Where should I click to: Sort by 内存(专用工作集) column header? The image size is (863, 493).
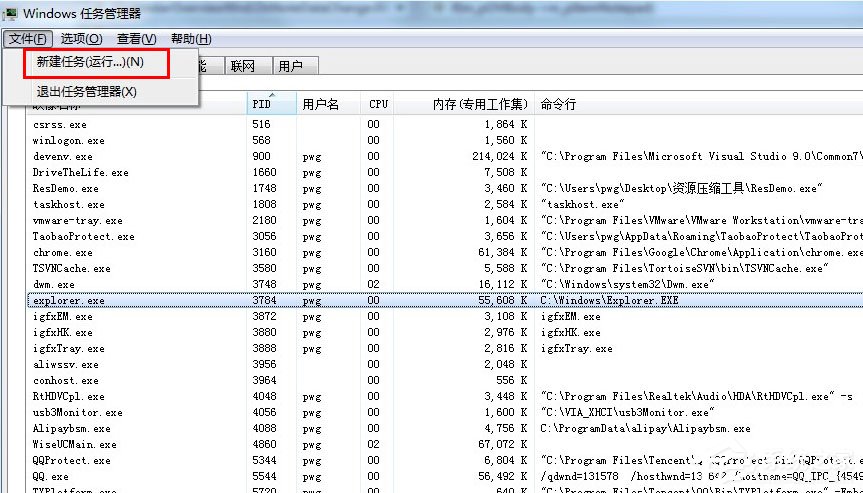(463, 103)
